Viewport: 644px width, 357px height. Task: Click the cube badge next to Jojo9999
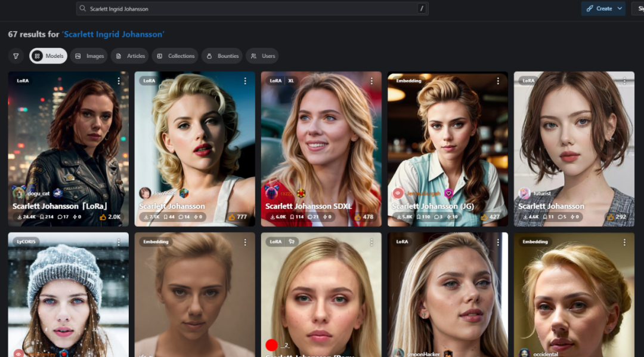[x=184, y=193]
